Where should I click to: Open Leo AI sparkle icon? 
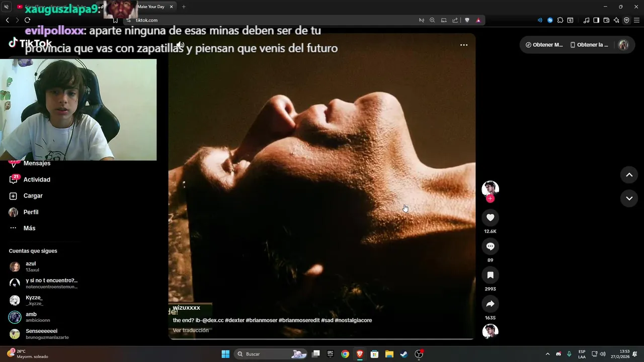(616, 20)
